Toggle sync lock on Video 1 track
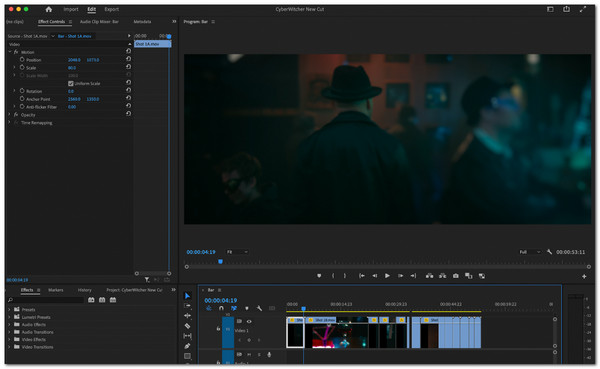This screenshot has width=600, height=369. click(240, 322)
